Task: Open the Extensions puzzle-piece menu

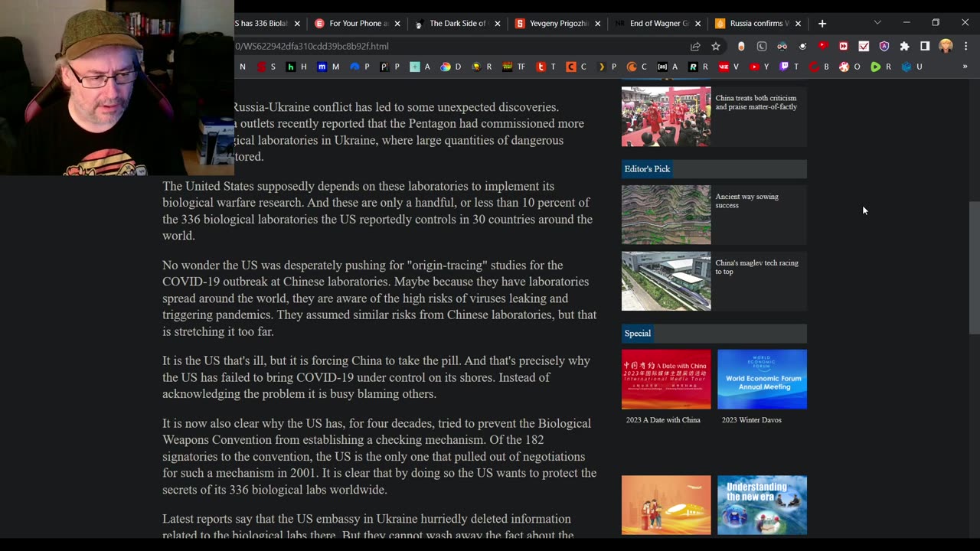Action: click(x=904, y=46)
